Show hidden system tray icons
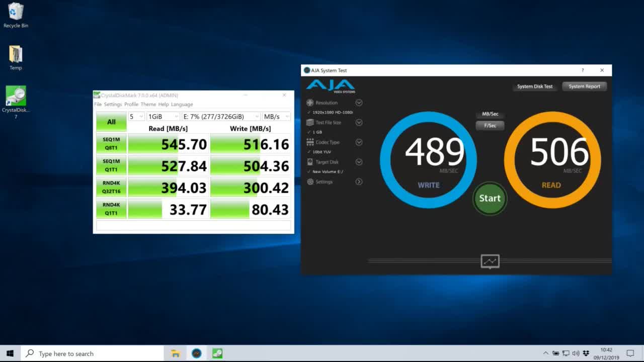This screenshot has width=644, height=362. click(x=546, y=353)
